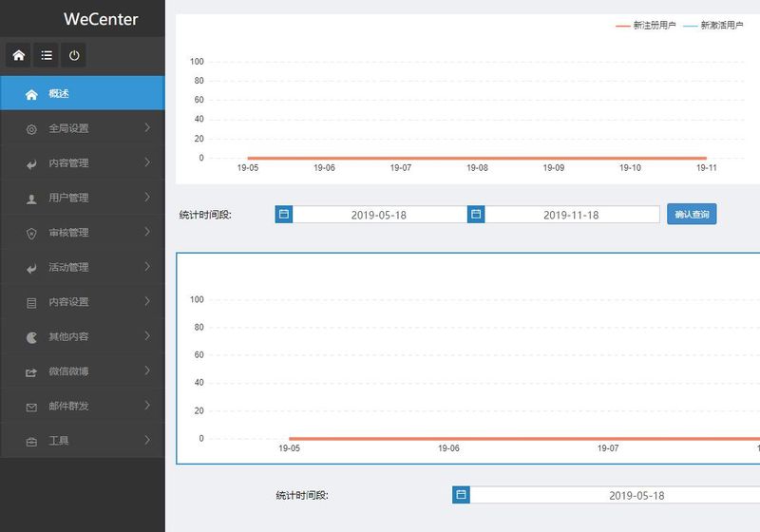The image size is (760, 532).
Task: Click the envelope icon beside 邮件群发
Action: pyautogui.click(x=31, y=407)
